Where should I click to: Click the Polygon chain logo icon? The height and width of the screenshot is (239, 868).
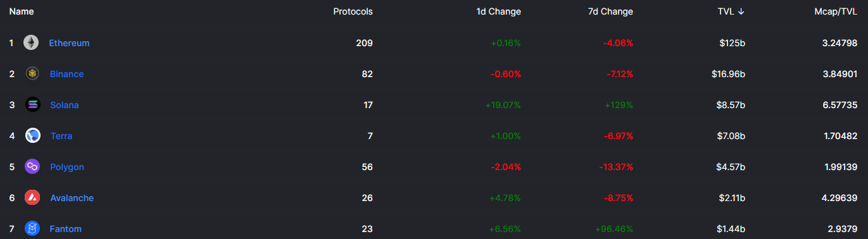point(32,167)
